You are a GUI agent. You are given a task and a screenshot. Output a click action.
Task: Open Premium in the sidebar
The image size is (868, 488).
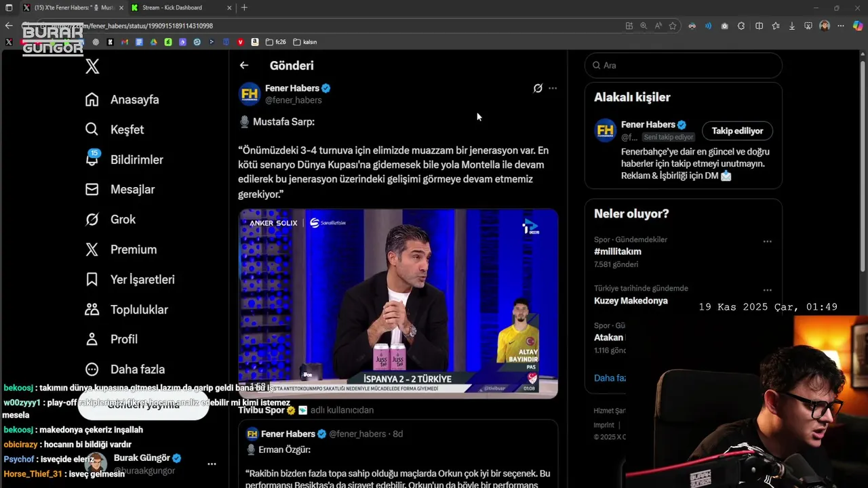[121, 249]
